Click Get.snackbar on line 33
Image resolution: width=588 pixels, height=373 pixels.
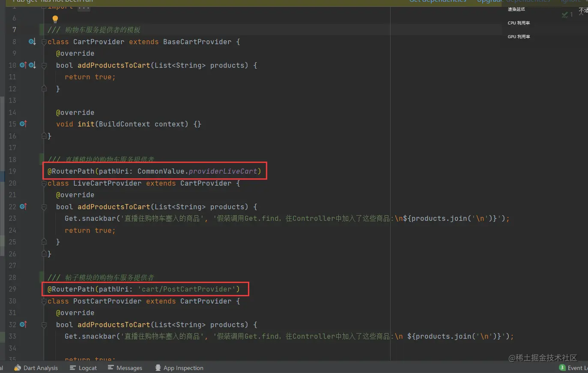click(90, 336)
